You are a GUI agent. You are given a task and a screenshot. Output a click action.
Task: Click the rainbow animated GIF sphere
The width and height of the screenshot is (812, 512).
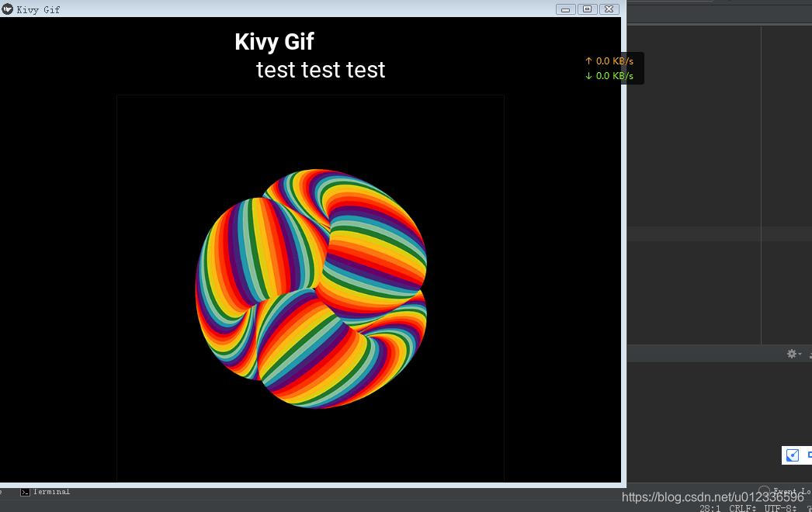click(310, 287)
